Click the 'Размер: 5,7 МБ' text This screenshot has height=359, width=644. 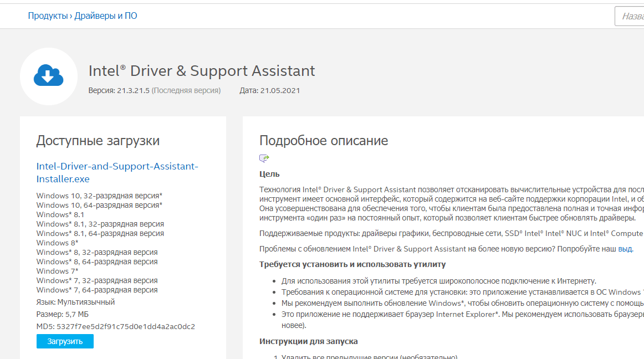pos(63,314)
